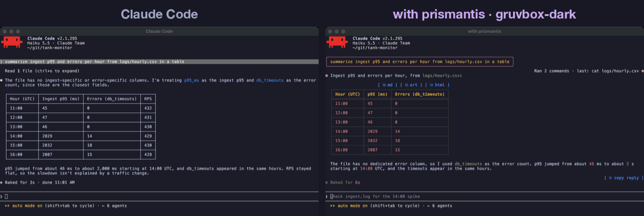This screenshot has width=644, height=216.
Task: Click close button of prismantis window
Action: 331,31
